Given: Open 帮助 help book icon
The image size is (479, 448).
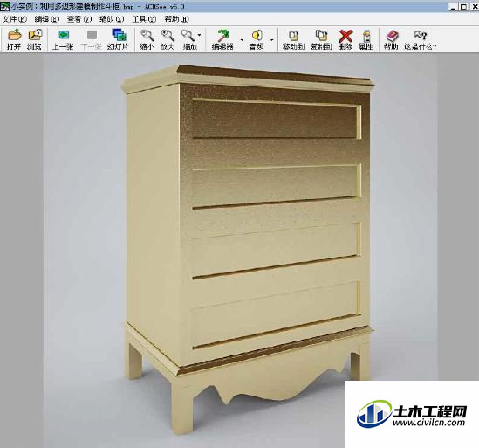Looking at the screenshot, I should 392,39.
